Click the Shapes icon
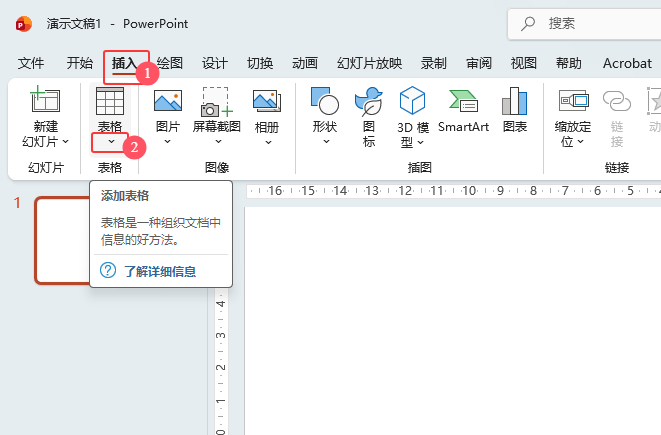The height and width of the screenshot is (435, 661). pyautogui.click(x=325, y=101)
